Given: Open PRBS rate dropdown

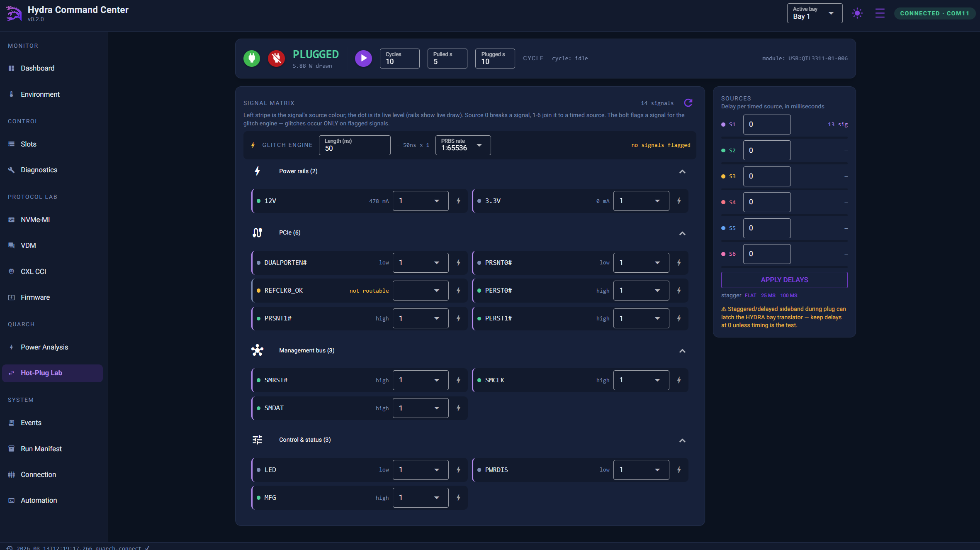Looking at the screenshot, I should click(463, 145).
